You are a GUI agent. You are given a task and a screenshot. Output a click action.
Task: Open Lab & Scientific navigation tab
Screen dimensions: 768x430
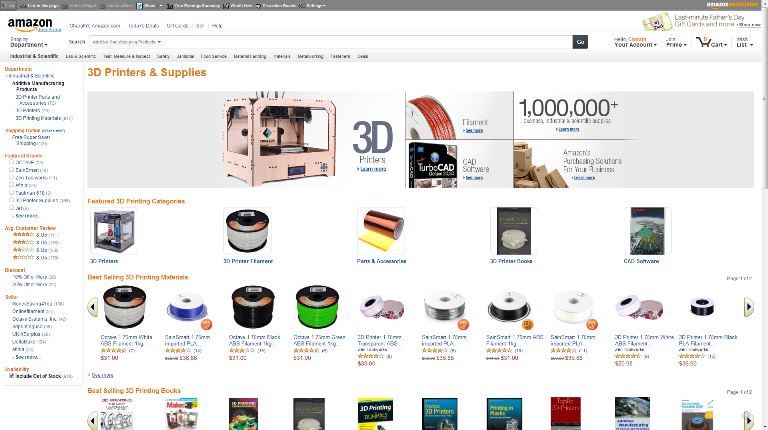pos(81,56)
